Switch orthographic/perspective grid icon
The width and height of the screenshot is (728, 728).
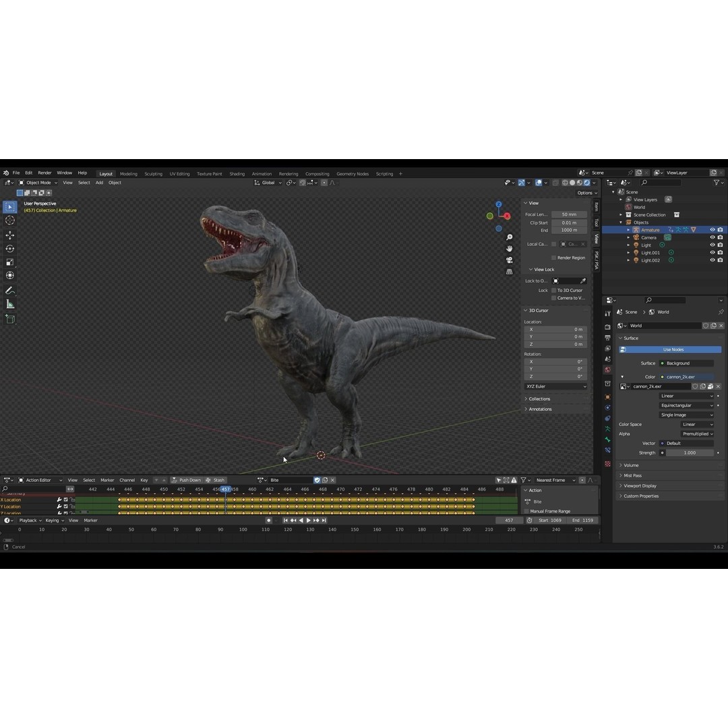(510, 272)
